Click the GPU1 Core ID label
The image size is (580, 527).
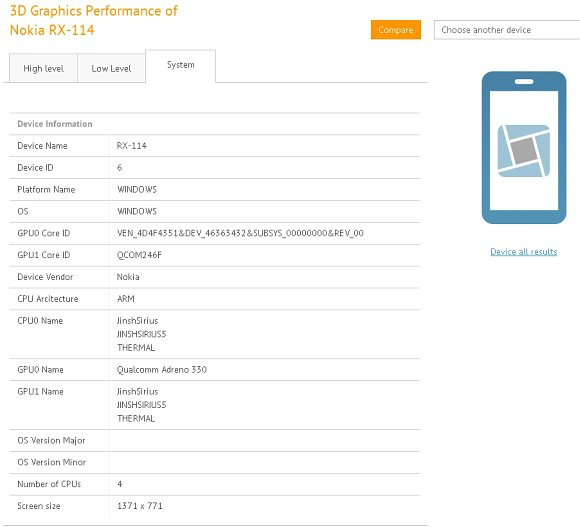point(44,255)
